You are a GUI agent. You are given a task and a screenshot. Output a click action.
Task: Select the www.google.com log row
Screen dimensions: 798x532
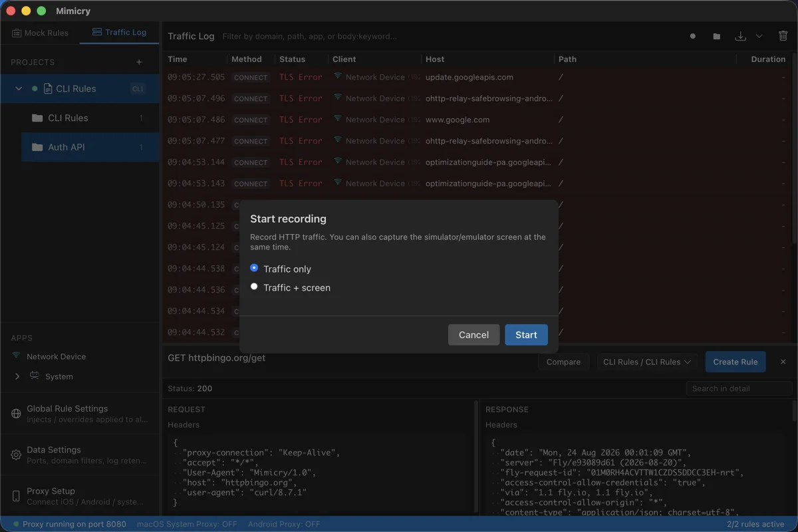point(475,120)
